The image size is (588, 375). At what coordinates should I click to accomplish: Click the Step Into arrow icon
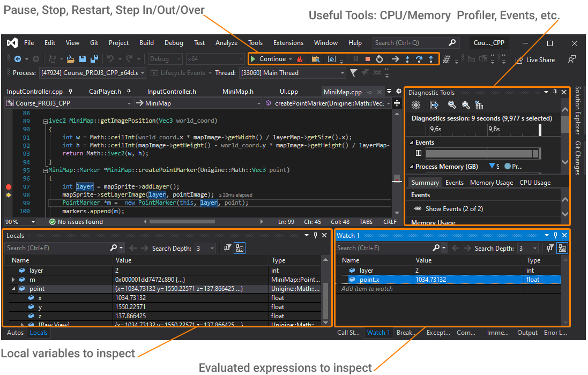[407, 59]
